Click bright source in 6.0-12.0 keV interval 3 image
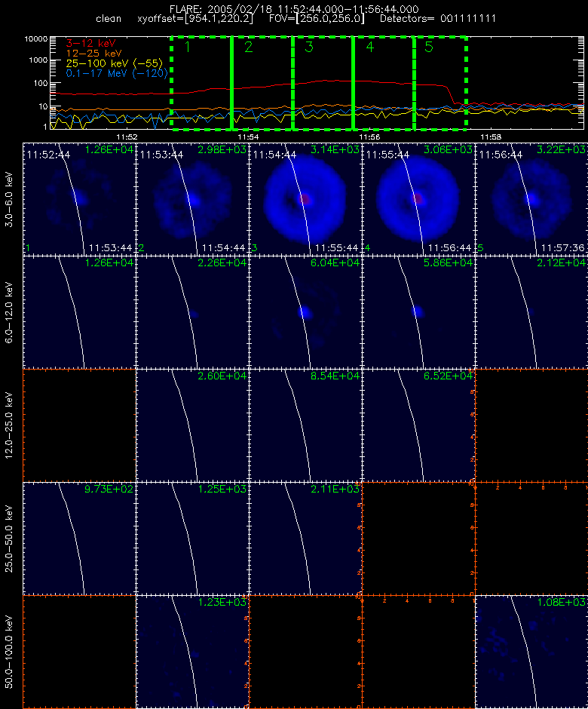The image size is (588, 709). [305, 312]
